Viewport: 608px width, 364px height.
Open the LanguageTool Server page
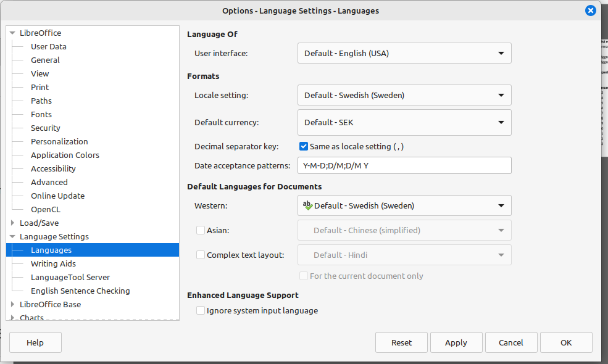click(x=70, y=277)
